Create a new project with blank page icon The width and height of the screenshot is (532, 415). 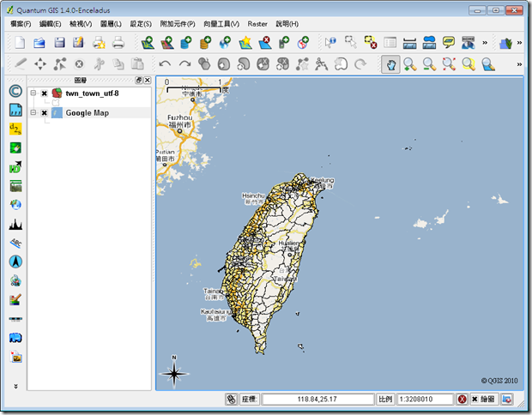coord(19,42)
